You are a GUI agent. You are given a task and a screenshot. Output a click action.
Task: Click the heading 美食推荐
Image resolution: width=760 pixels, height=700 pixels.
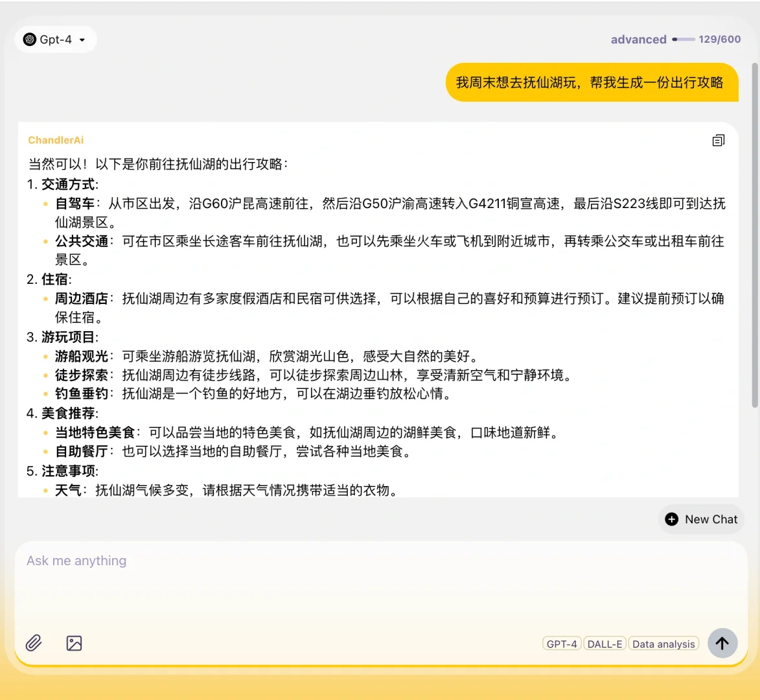(x=68, y=414)
